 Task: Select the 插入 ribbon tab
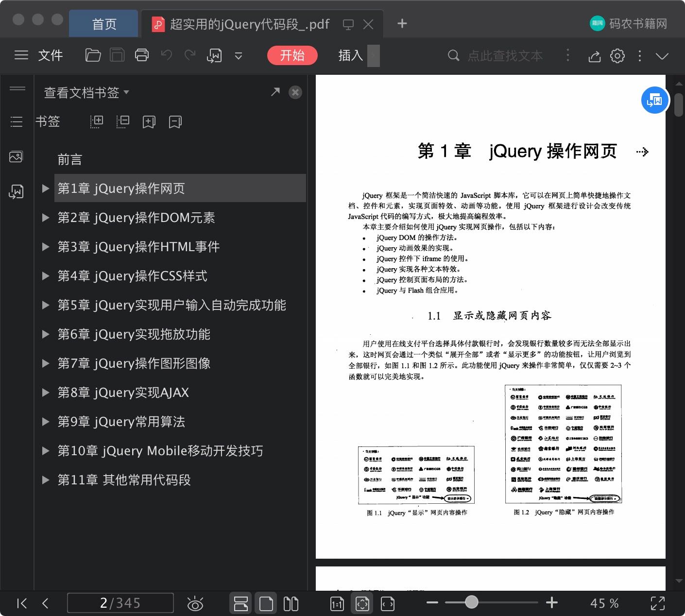[x=351, y=55]
